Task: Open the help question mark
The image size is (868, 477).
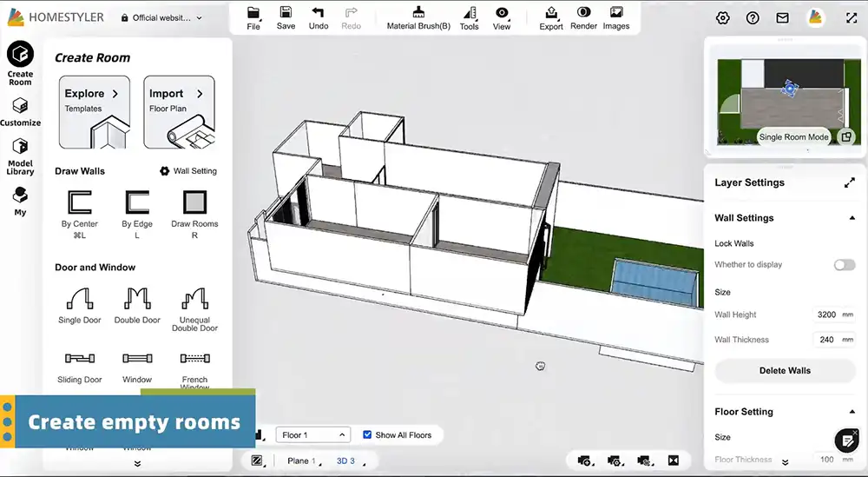Action: pyautogui.click(x=753, y=17)
